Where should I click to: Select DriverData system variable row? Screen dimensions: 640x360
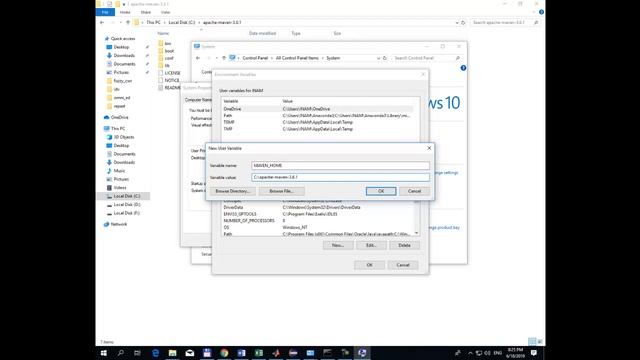point(318,207)
